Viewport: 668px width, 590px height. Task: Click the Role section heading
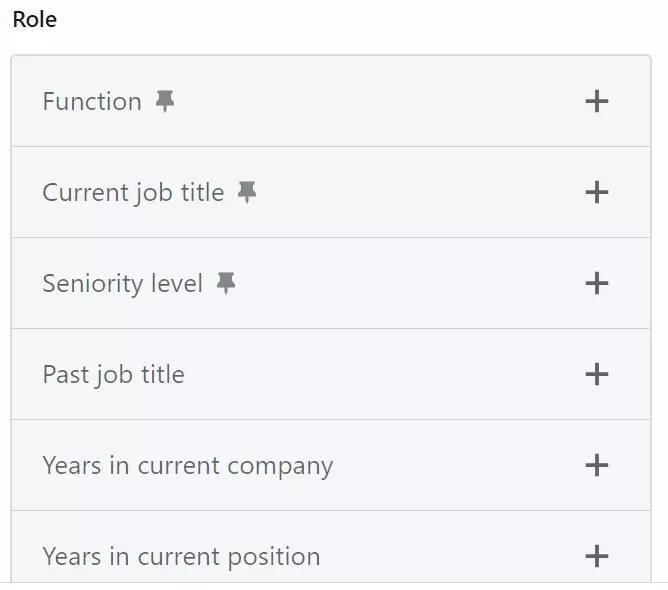[x=35, y=20]
